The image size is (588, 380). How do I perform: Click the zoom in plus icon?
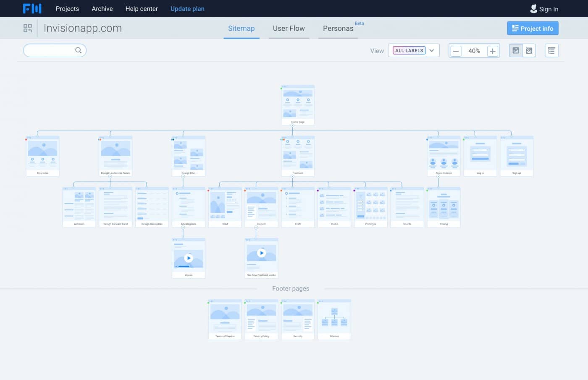(492, 51)
